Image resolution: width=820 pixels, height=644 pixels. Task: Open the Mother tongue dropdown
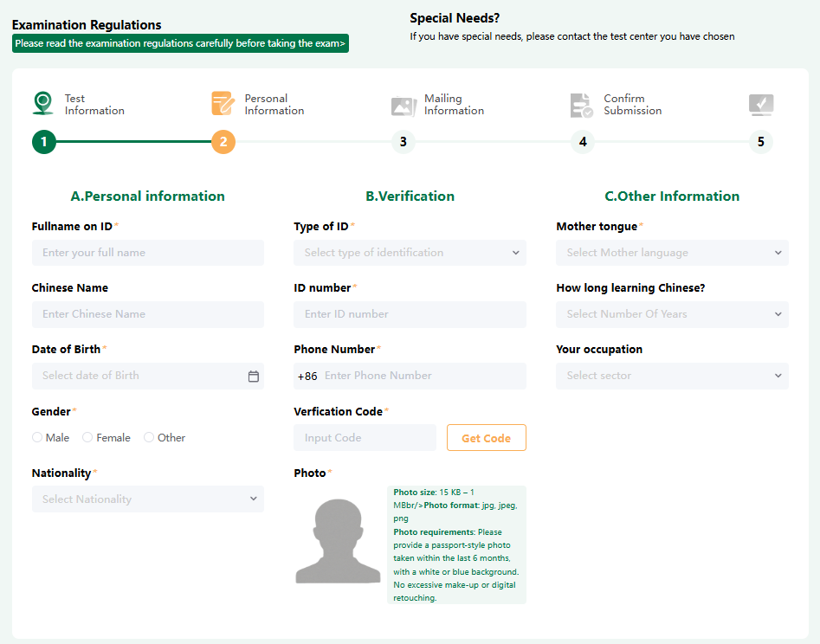[672, 253]
